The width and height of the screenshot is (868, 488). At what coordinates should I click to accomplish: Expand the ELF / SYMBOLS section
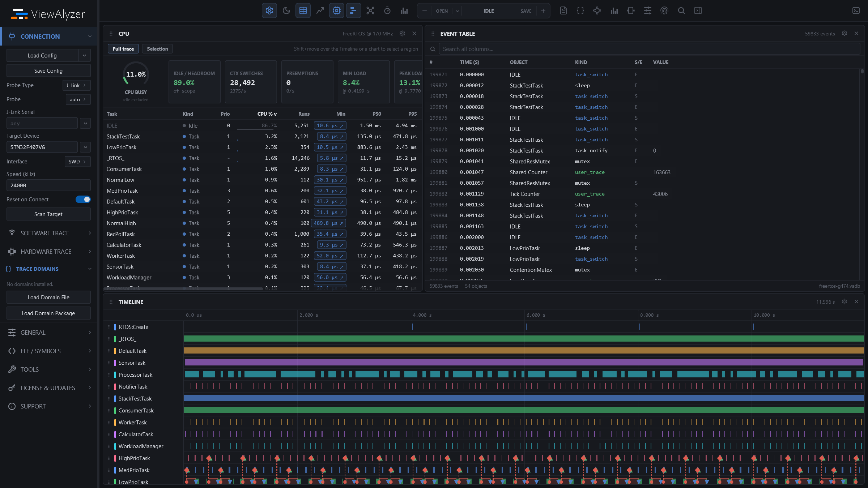(x=49, y=351)
